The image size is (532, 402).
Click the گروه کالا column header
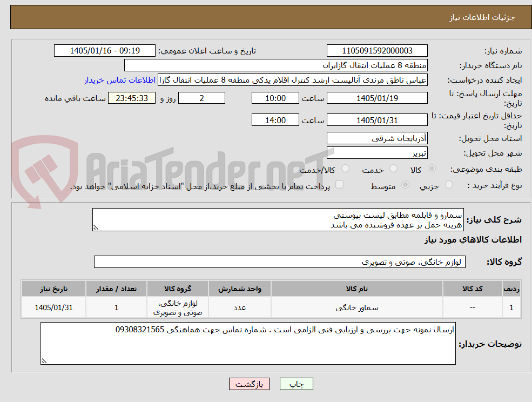click(x=178, y=289)
